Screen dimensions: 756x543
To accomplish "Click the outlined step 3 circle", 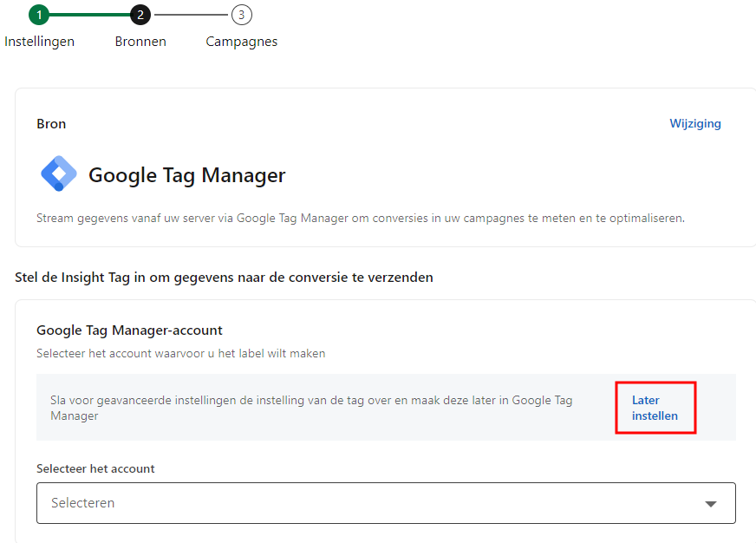I will pos(242,15).
